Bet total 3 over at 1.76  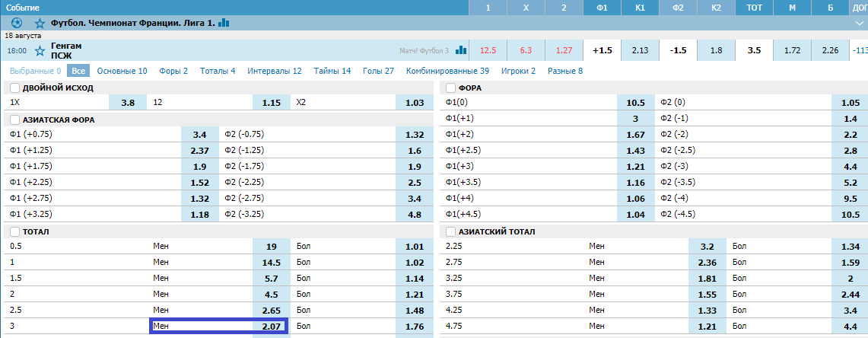415,327
